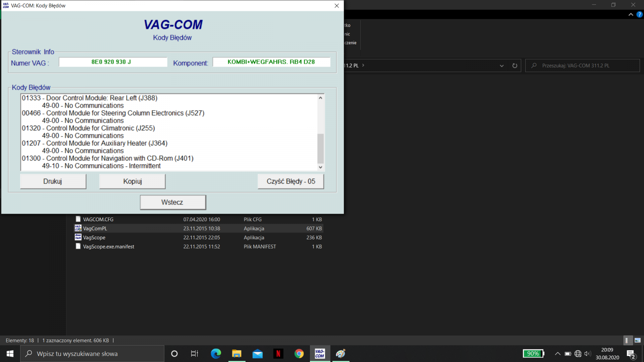Viewport: 644px width, 362px height.
Task: Click the VagComPL file icon
Action: point(78,228)
